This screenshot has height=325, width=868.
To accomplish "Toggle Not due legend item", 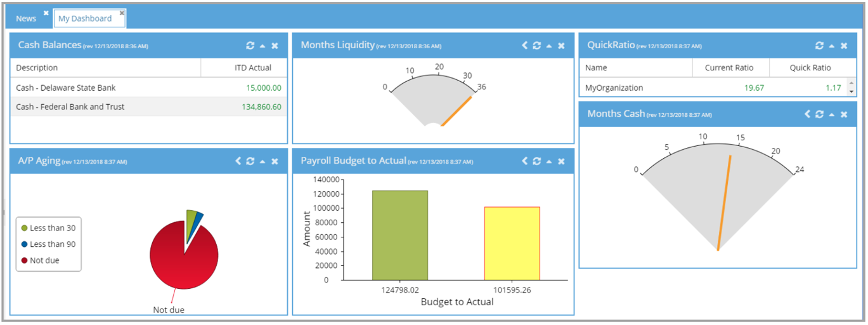I will pos(40,260).
